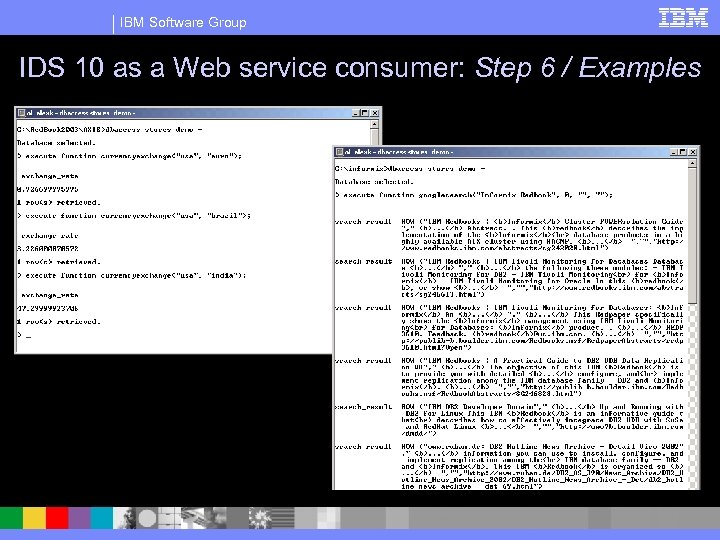720x540 pixels.
Task: Click the cyan square in footer strip
Action: click(x=101, y=518)
